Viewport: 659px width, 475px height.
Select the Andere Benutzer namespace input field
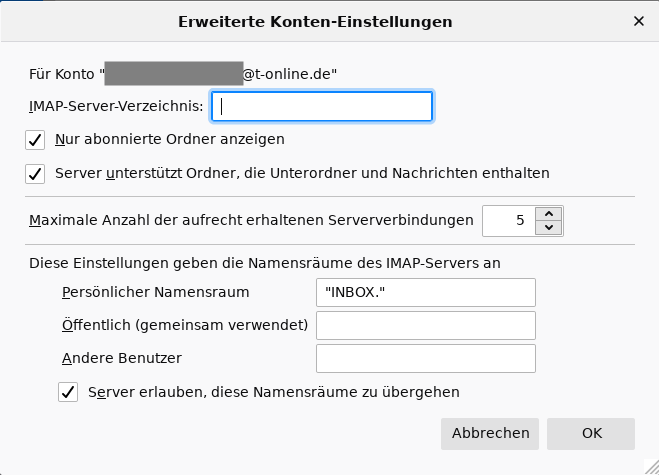coord(426,358)
